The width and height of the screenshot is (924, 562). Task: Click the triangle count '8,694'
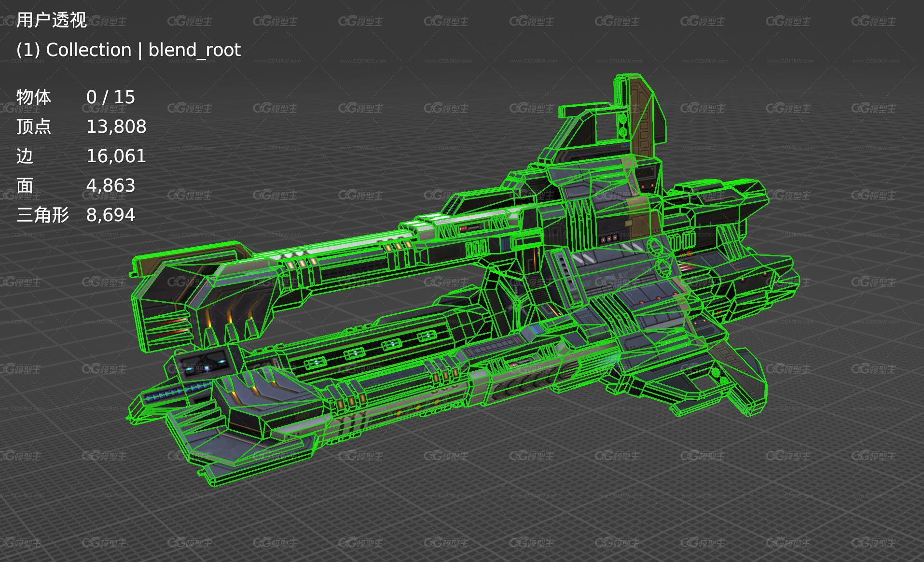(x=110, y=215)
